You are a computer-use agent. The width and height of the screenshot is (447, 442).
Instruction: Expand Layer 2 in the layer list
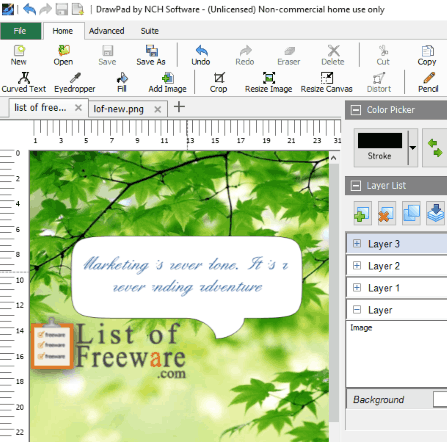[x=357, y=266]
